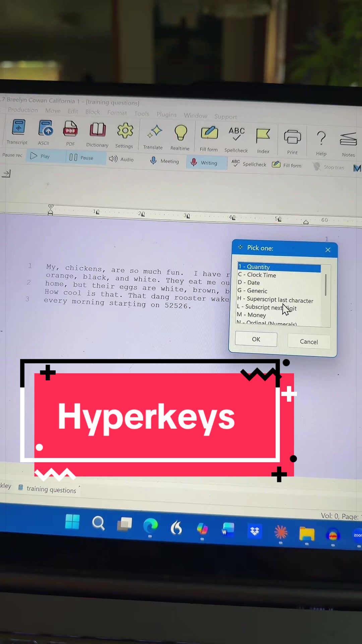This screenshot has height=644, width=362.
Task: Open the Index flag tool
Action: click(263, 141)
